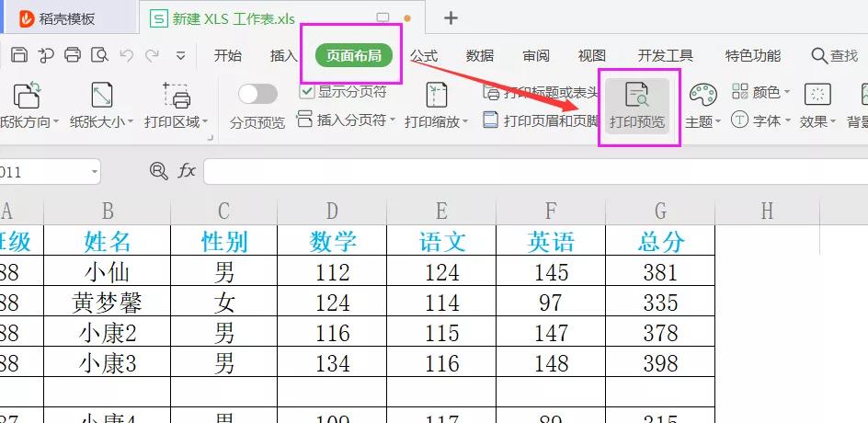Open 纸张方向 paper orientation dropdown
Image resolution: width=868 pixels, height=423 pixels.
pyautogui.click(x=28, y=121)
